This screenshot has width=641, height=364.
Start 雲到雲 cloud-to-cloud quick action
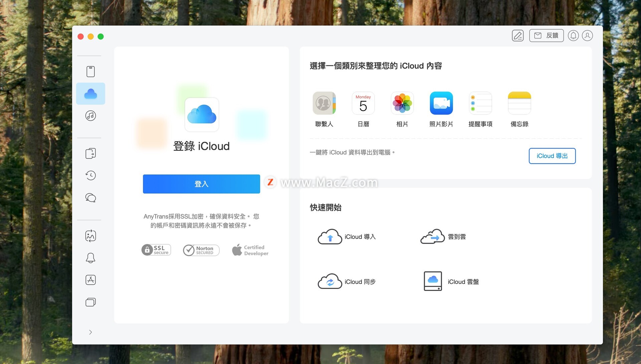coord(443,237)
